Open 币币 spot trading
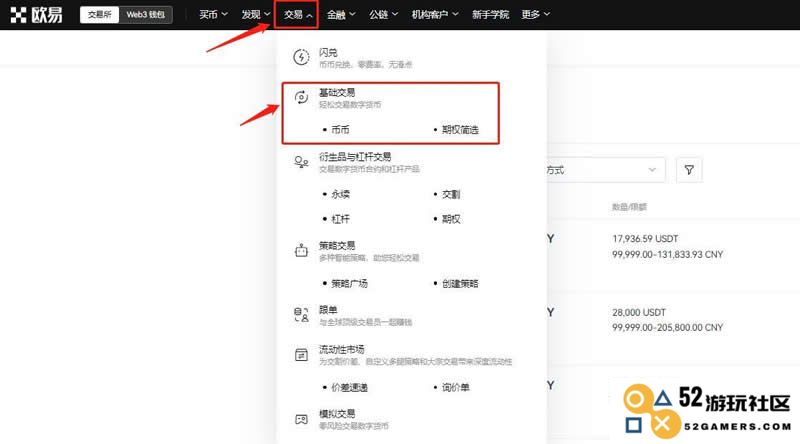800x444 pixels. 340,130
